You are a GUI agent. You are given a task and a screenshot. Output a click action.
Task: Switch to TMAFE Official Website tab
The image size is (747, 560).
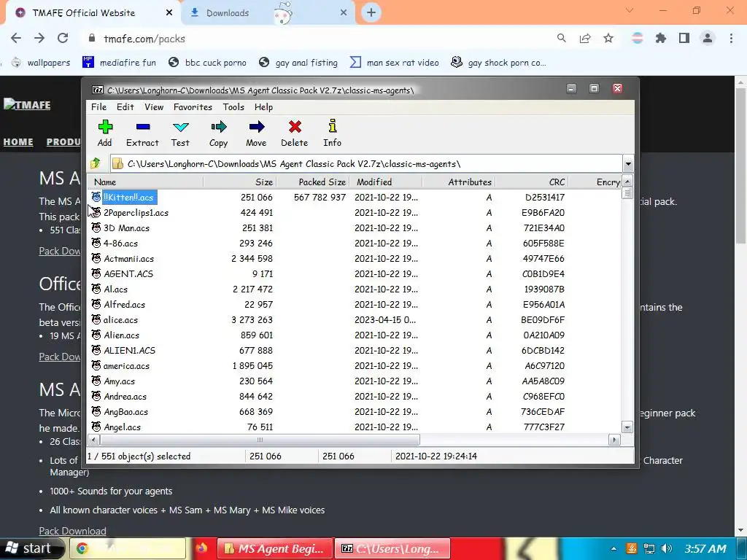[84, 13]
